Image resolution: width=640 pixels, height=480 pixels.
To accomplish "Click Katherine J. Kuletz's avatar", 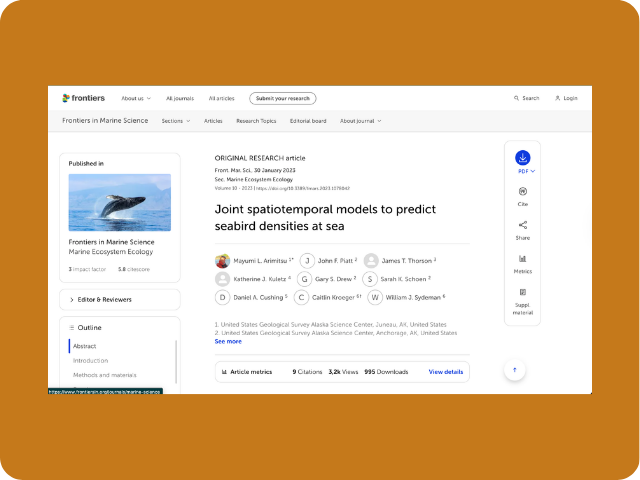I will pos(222,279).
